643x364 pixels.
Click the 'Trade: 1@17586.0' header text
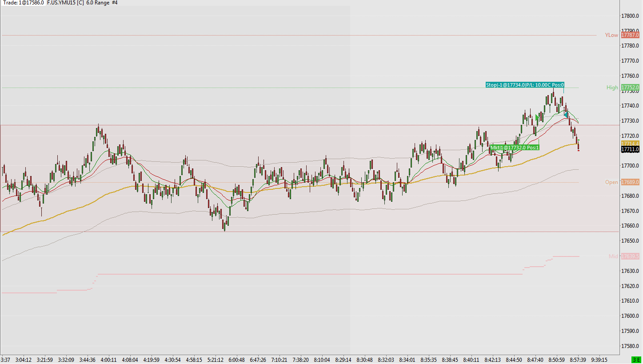(23, 3)
